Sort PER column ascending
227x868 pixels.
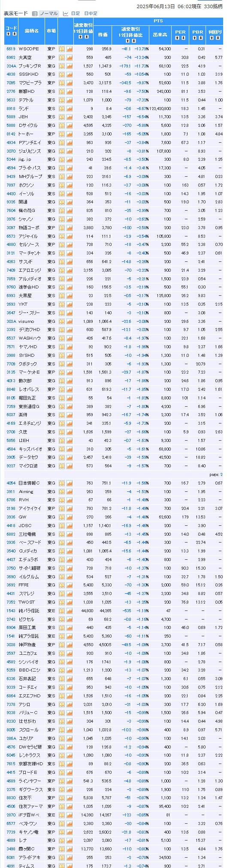click(178, 38)
